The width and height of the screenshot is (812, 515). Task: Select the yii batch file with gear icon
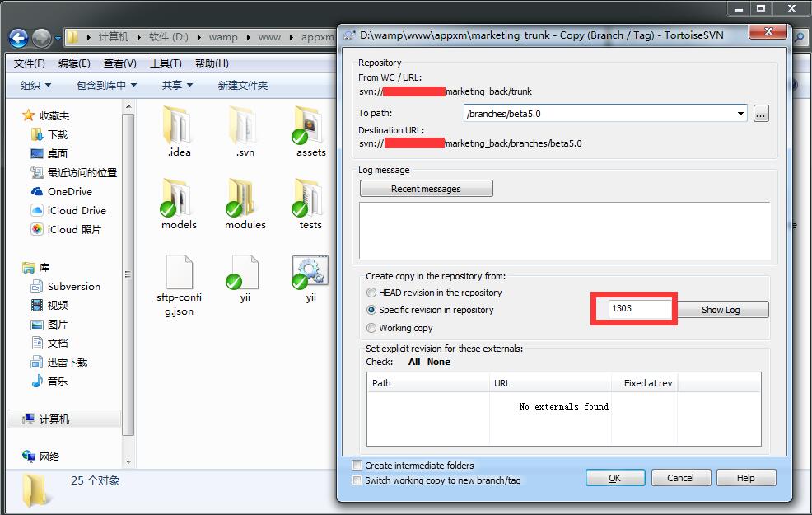click(x=310, y=279)
